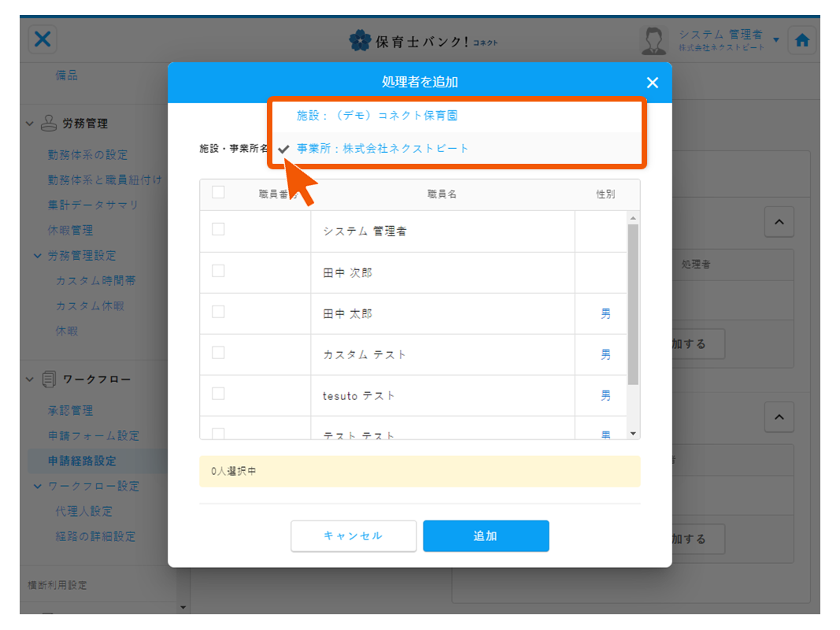Click the 労務管理 stamp icon
840x630 pixels.
click(x=49, y=124)
